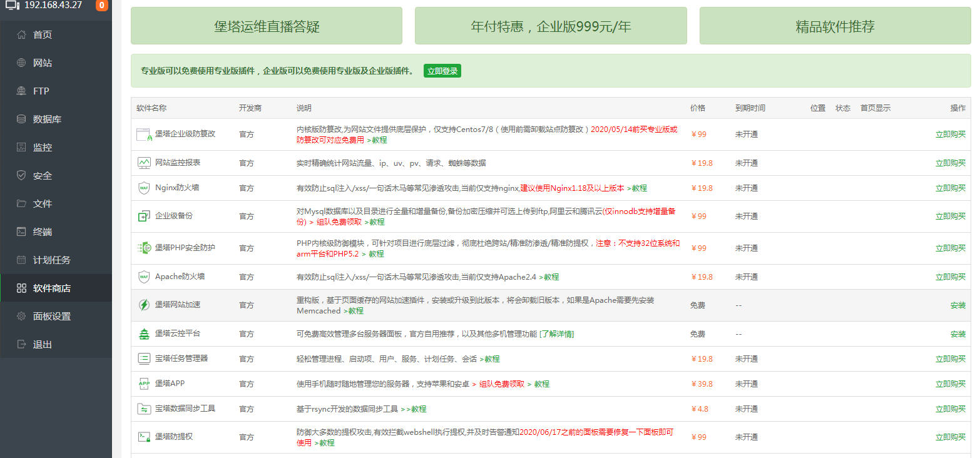Viewport: 980px width, 458px height.
Task: Open 教程 link in Nginx防火墙 description
Action: point(637,188)
